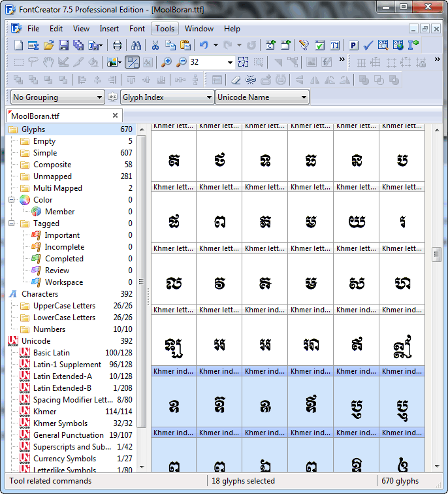
Task: Add a new glyph with the plus icon
Action: [x=285, y=45]
